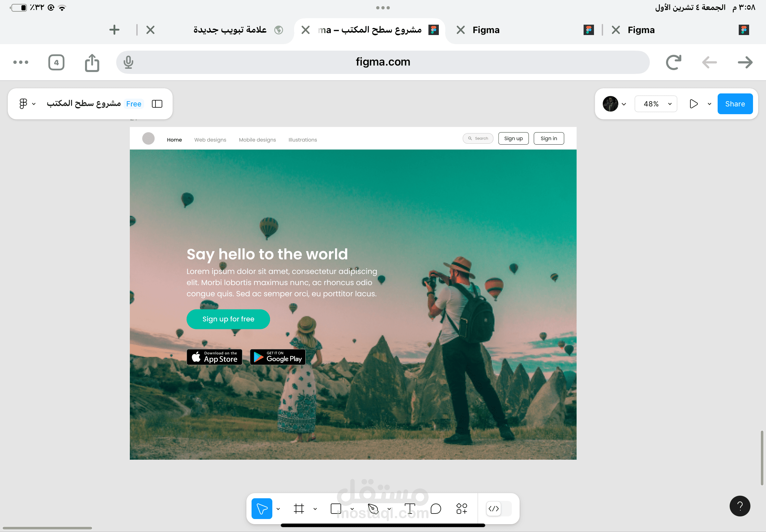The height and width of the screenshot is (532, 766).
Task: Click Illustrations in the design navbar
Action: click(303, 140)
